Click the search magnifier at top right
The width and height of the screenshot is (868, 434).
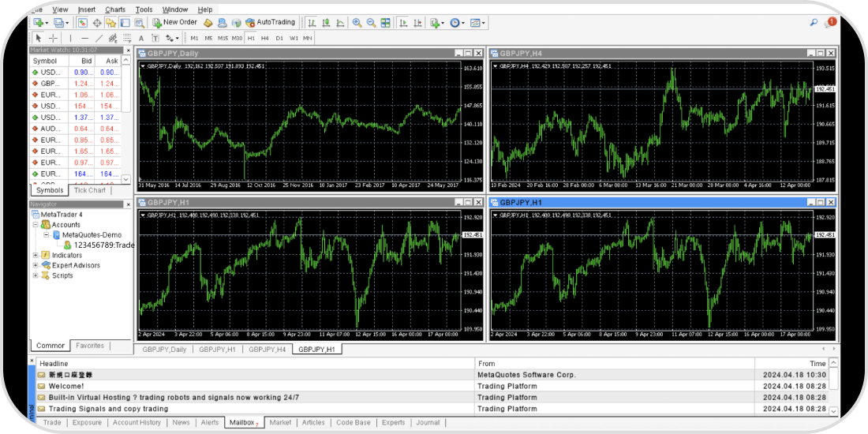click(814, 23)
